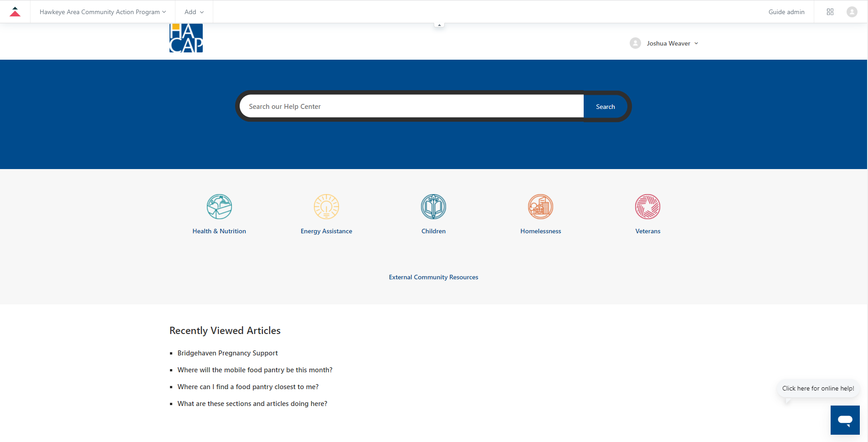Open the Children book icon
This screenshot has height=442, width=868.
coord(433,207)
